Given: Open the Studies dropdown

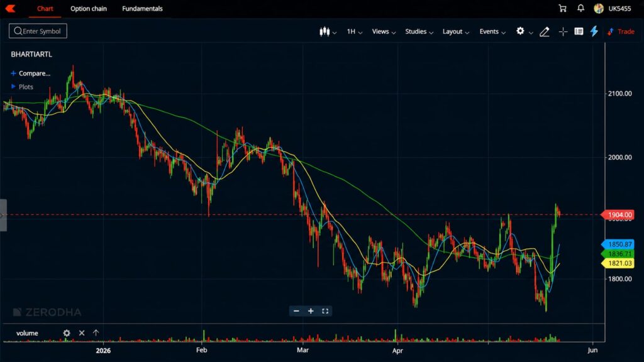Looking at the screenshot, I should [x=419, y=31].
